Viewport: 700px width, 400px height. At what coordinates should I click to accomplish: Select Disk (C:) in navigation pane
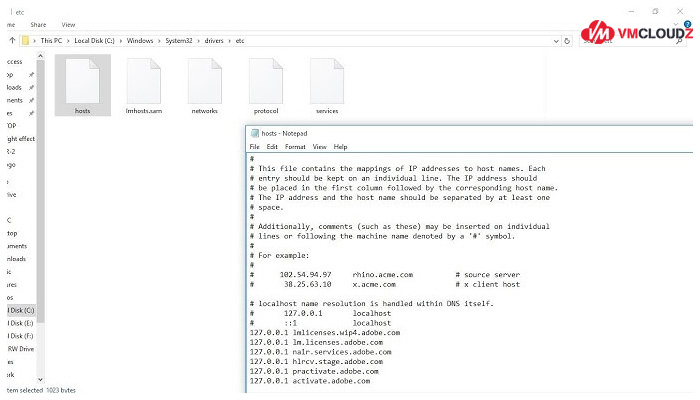coord(21,310)
